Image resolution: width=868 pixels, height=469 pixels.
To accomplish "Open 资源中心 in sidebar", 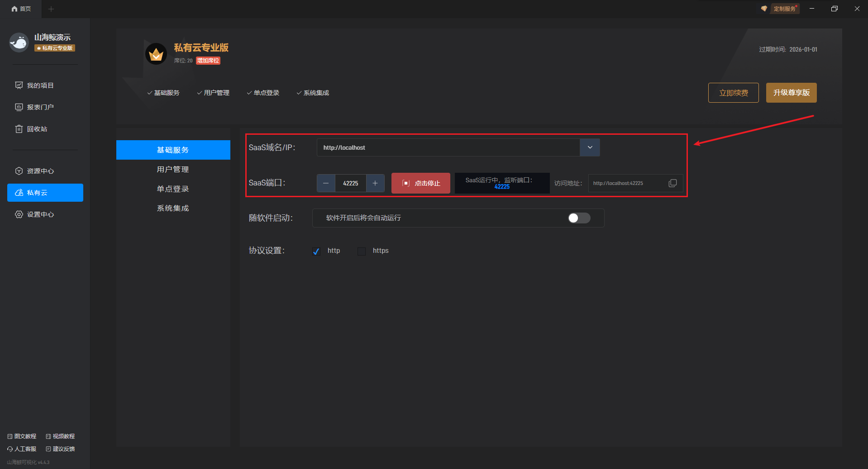I will [35, 171].
